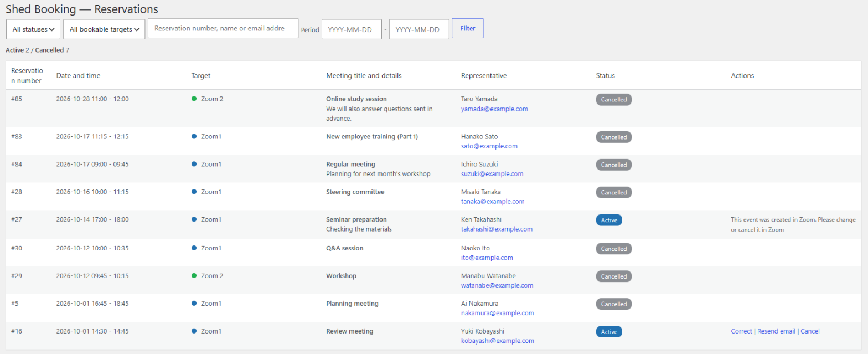
Task: Click the Q&A session title
Action: pyautogui.click(x=345, y=248)
